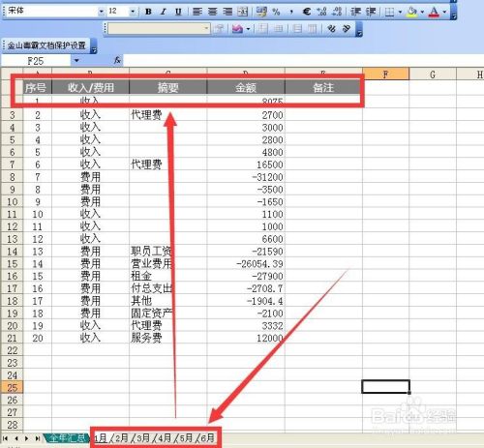The width and height of the screenshot is (484, 448).
Task: Click first scribble tool icon on second toolbar
Action: 331,29
